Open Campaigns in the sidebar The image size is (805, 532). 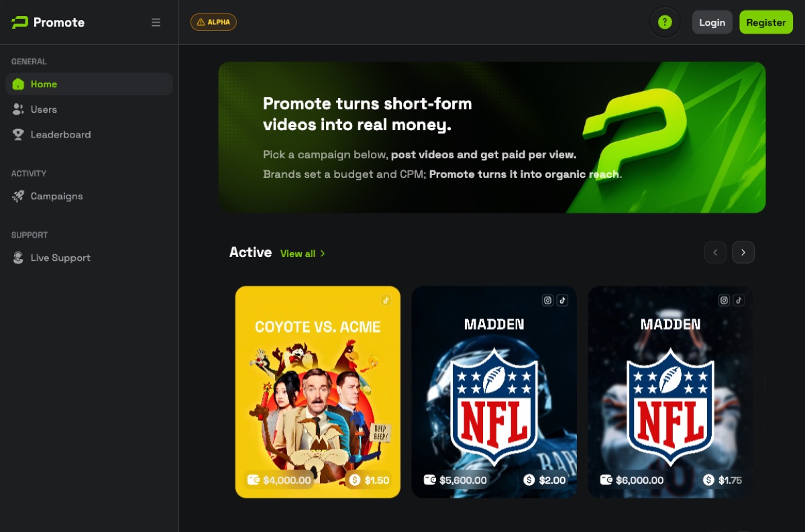click(89, 197)
